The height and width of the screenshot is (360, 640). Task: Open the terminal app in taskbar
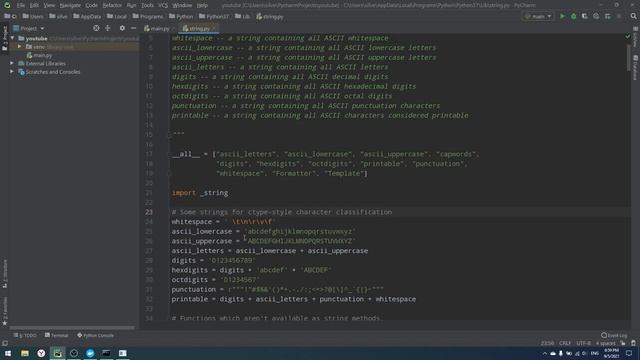coord(106,353)
